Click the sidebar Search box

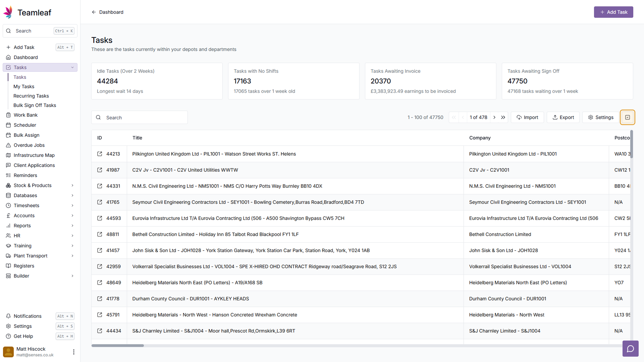tap(40, 31)
